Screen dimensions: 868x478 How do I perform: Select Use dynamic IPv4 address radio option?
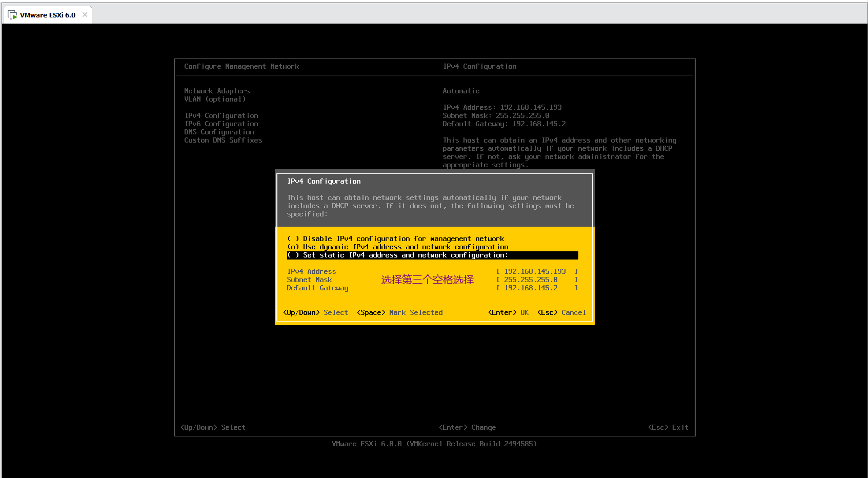[x=397, y=247]
